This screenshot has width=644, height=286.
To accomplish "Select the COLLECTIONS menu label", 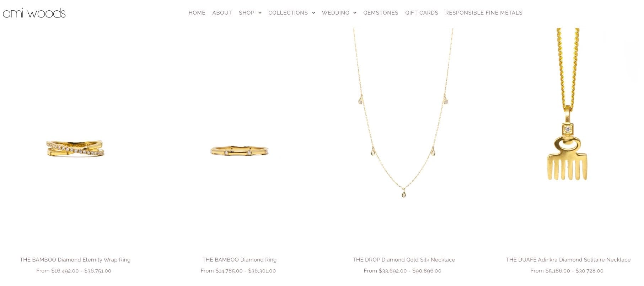I will pos(288,13).
